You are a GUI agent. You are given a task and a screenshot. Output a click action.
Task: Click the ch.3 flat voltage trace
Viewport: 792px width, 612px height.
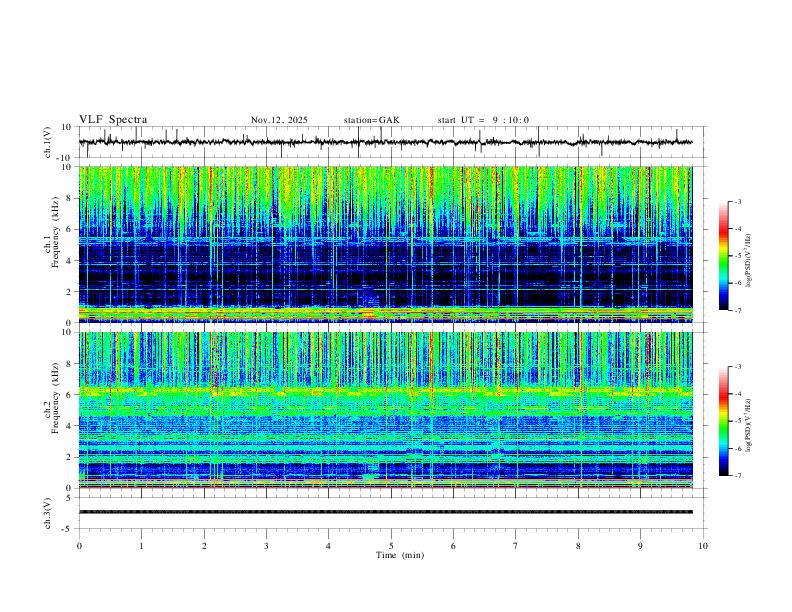pyautogui.click(x=386, y=512)
